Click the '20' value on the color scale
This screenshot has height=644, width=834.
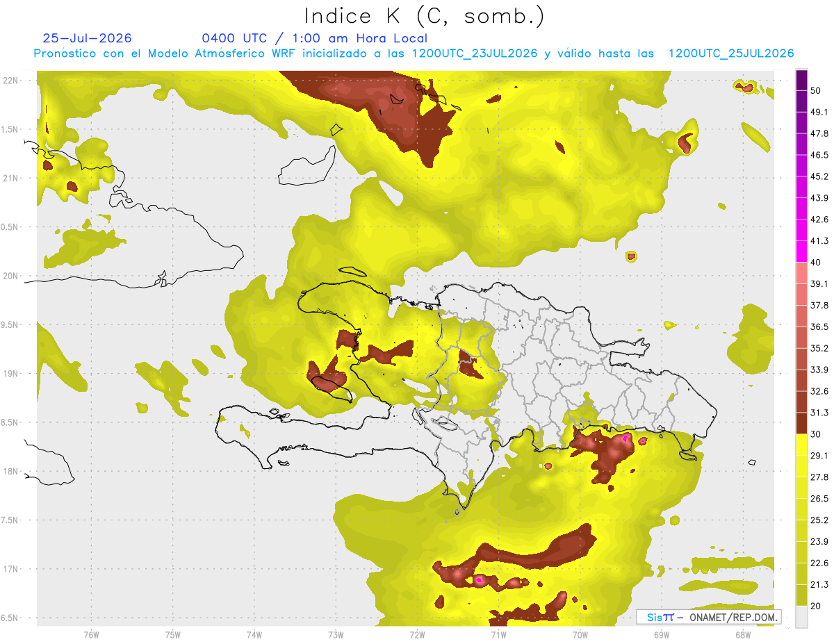[x=817, y=606]
